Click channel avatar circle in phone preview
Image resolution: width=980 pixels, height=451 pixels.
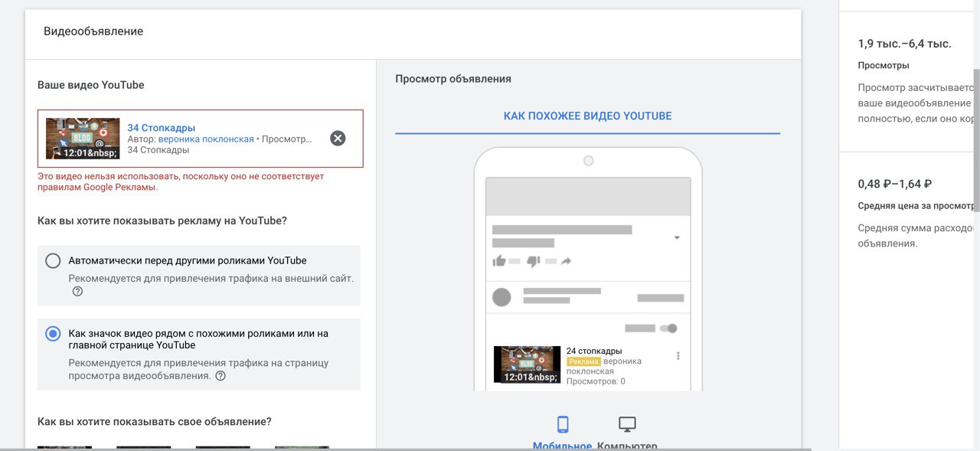pos(501,297)
